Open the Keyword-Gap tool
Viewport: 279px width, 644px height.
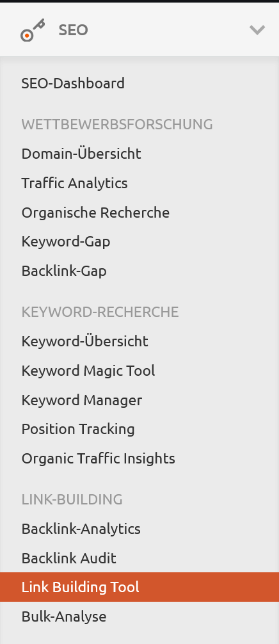pyautogui.click(x=66, y=241)
